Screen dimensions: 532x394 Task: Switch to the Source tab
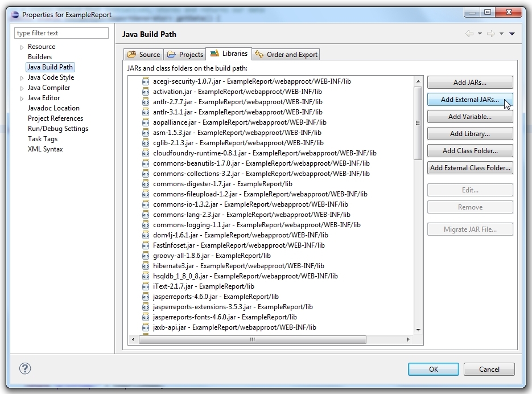tap(143, 54)
